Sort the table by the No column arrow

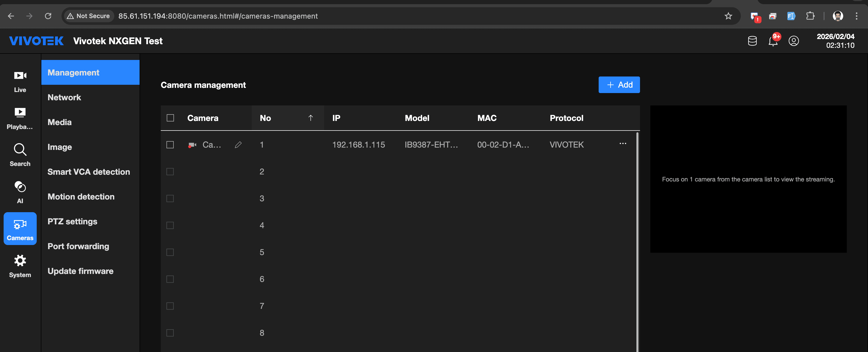click(310, 118)
